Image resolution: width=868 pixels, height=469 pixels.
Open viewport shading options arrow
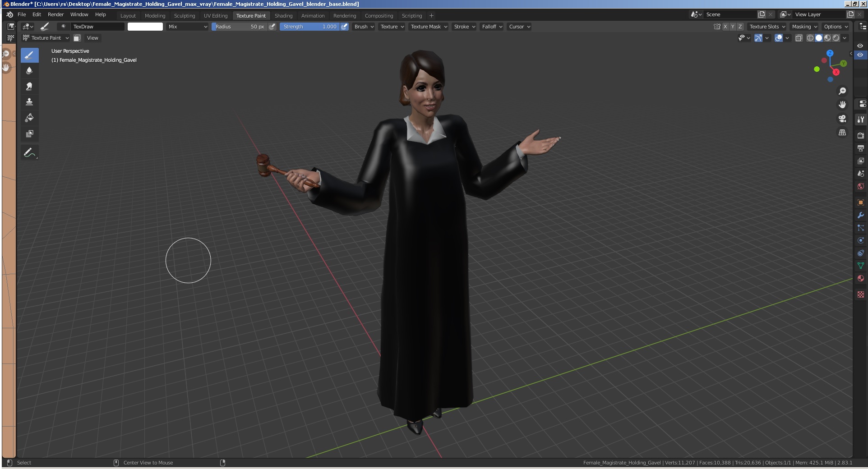[x=845, y=38]
